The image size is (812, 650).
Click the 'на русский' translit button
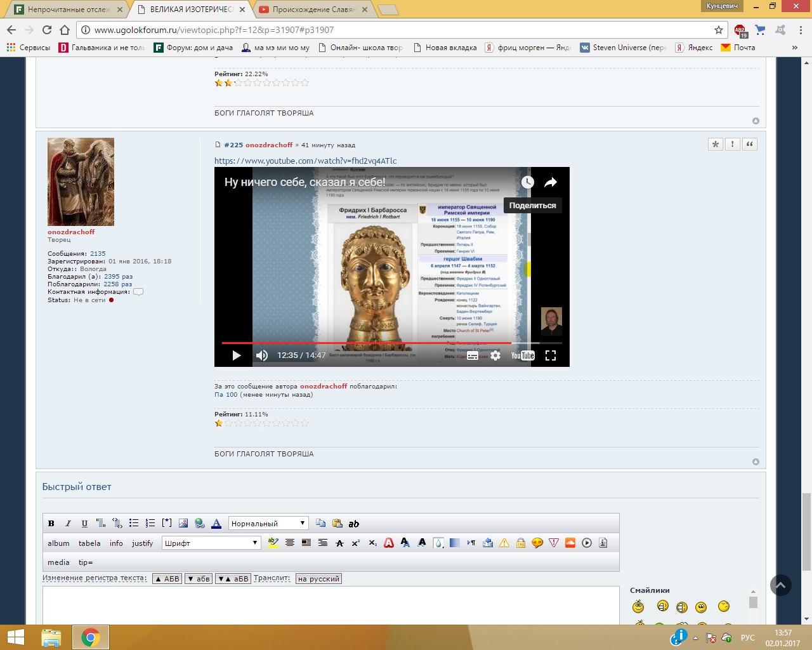click(x=318, y=579)
